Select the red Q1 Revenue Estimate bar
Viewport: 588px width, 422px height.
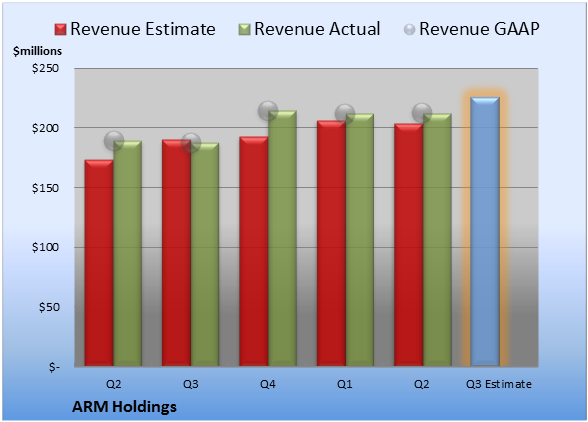tap(332, 243)
